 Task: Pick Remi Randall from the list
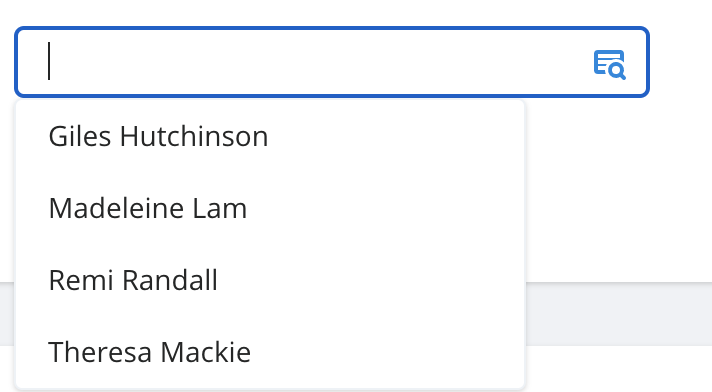(270, 280)
